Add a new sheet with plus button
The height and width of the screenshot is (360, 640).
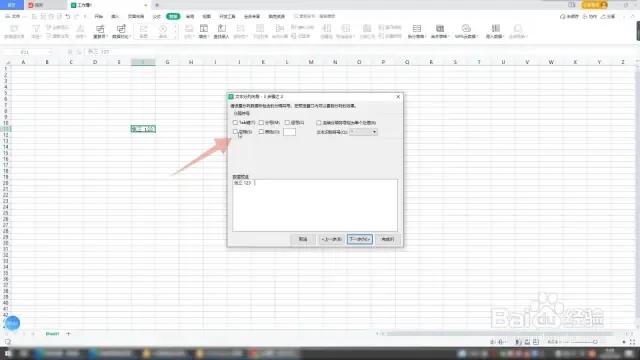[x=68, y=333]
